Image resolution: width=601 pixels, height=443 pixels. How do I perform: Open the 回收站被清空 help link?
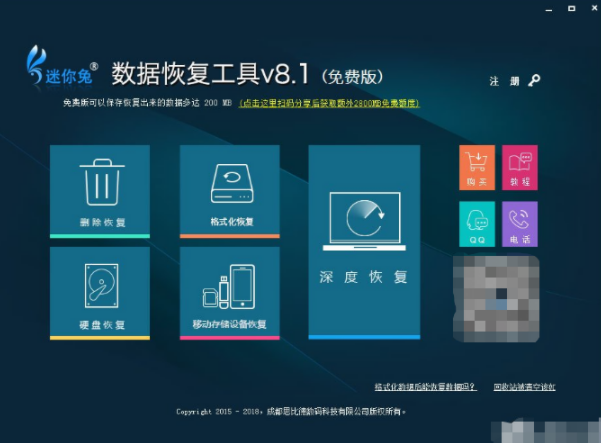pos(524,386)
